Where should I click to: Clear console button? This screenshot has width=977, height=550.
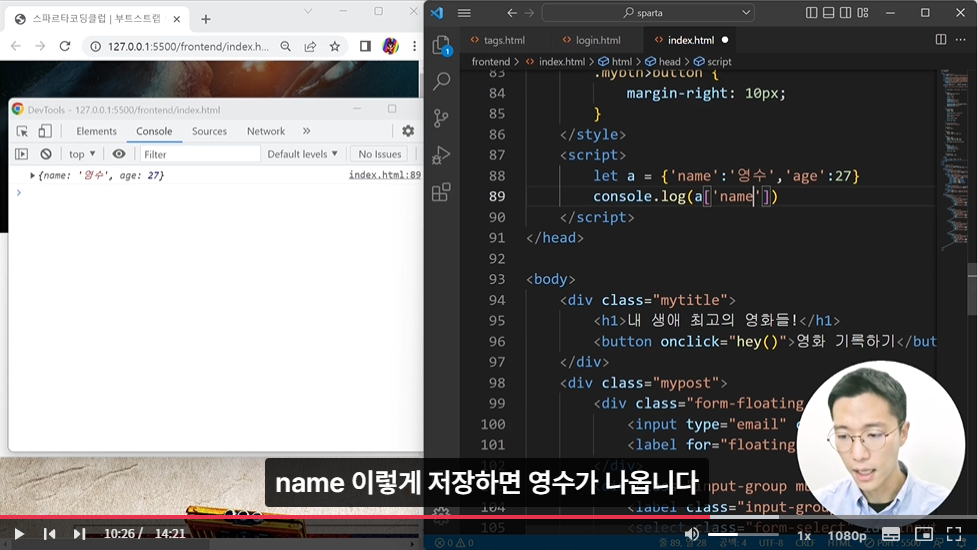(46, 154)
